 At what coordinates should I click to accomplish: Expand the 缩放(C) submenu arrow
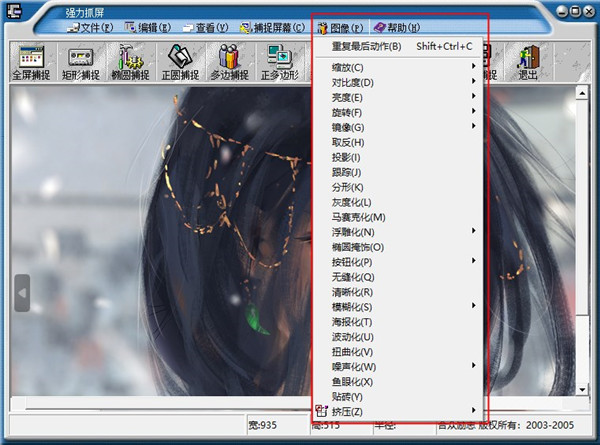click(473, 66)
